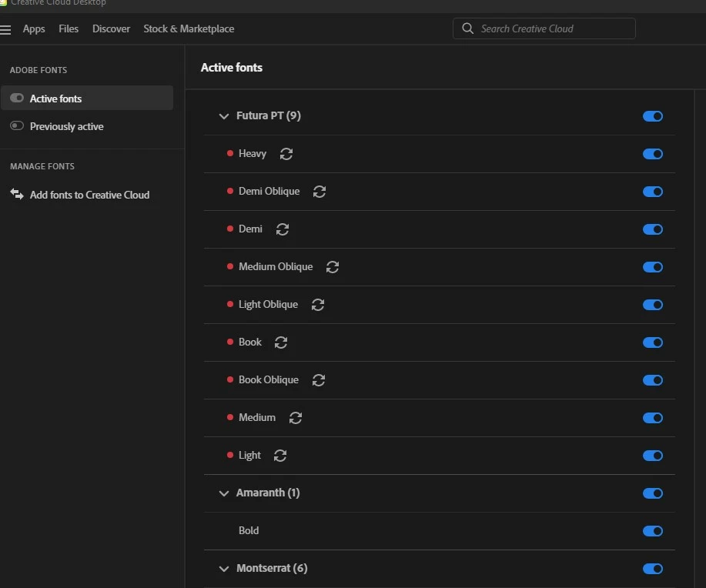Click the Demi Oblique font name
The height and width of the screenshot is (588, 706).
[269, 192]
